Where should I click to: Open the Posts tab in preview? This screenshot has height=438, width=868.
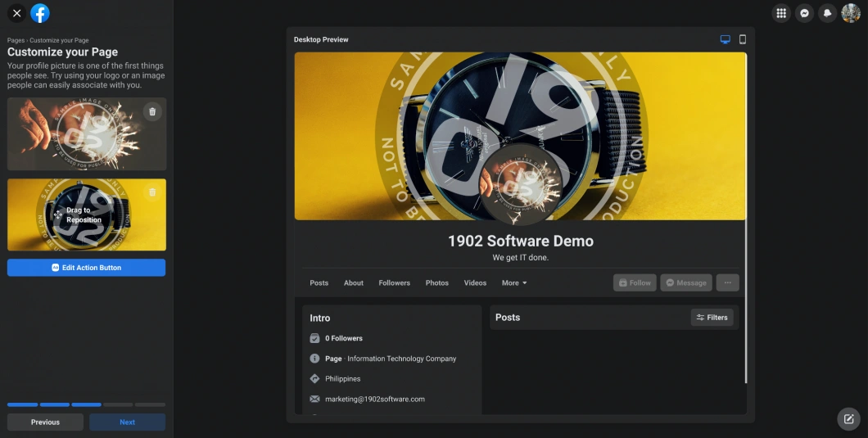pyautogui.click(x=319, y=283)
